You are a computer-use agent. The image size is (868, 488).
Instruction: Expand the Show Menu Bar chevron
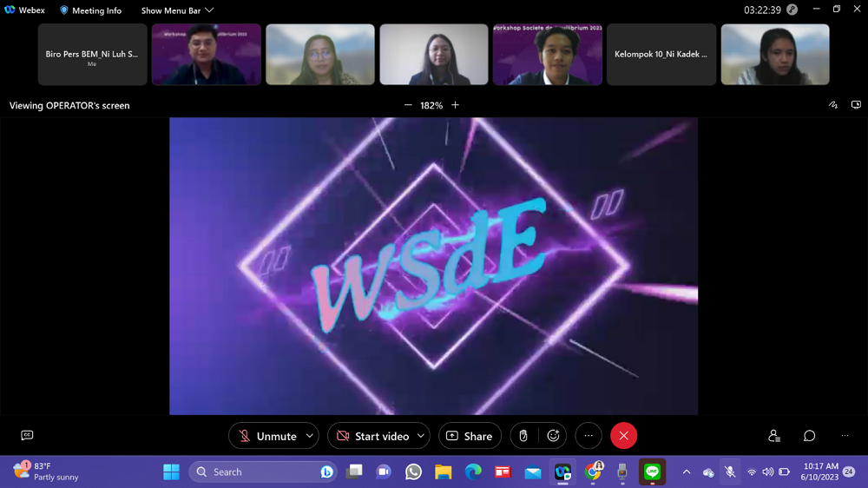point(209,10)
